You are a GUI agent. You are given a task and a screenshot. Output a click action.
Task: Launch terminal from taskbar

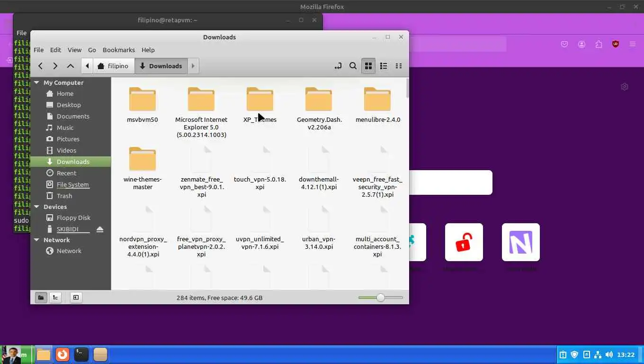point(81,354)
